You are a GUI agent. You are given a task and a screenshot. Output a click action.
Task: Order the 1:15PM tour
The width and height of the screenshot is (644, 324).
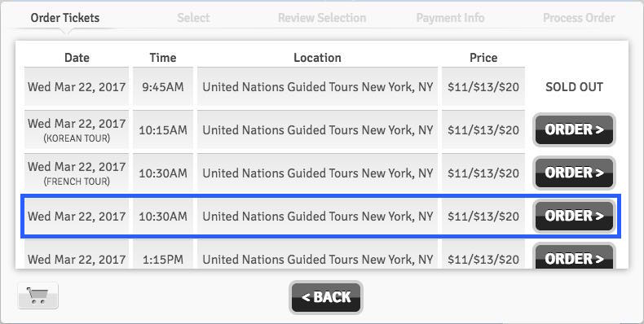coord(574,256)
